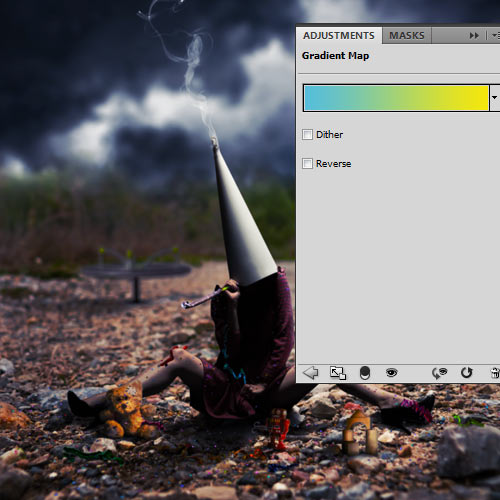The height and width of the screenshot is (500, 500).
Task: Toggle adjustment layer visibility eye
Action: [x=391, y=372]
